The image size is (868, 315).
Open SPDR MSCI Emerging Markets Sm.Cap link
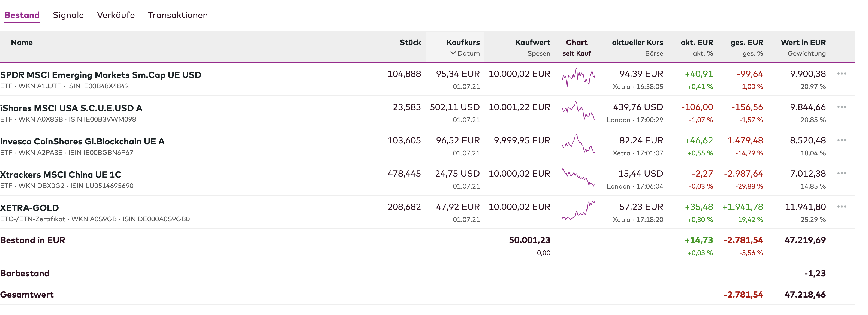click(100, 75)
